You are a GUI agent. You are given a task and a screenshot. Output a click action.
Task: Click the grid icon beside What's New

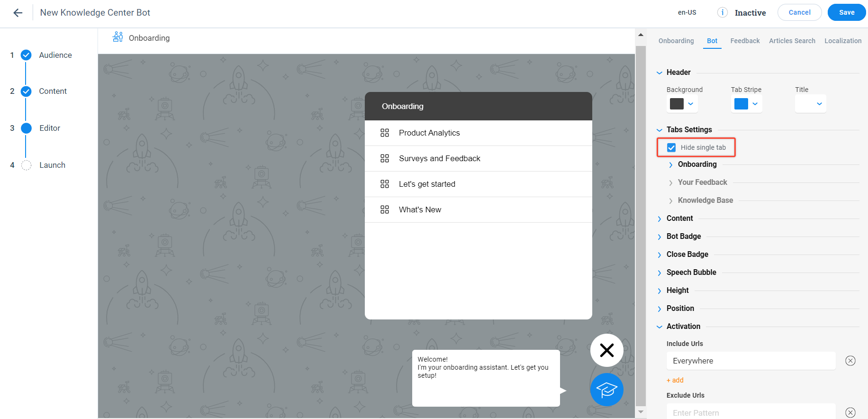tap(385, 209)
